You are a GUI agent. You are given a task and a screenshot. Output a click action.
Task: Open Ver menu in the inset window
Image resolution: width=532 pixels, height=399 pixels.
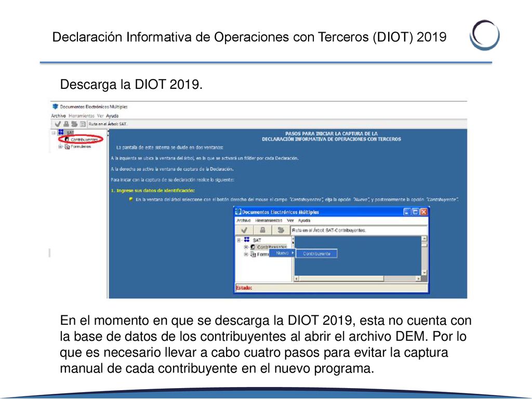point(290,220)
